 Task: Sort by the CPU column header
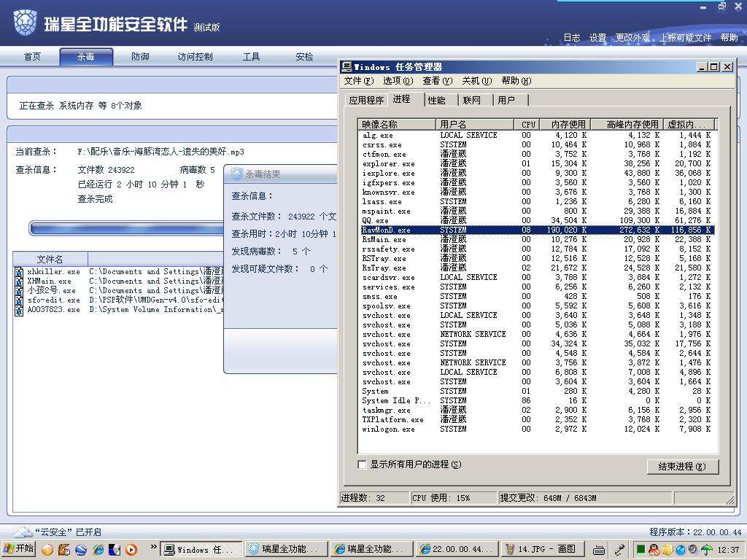528,124
